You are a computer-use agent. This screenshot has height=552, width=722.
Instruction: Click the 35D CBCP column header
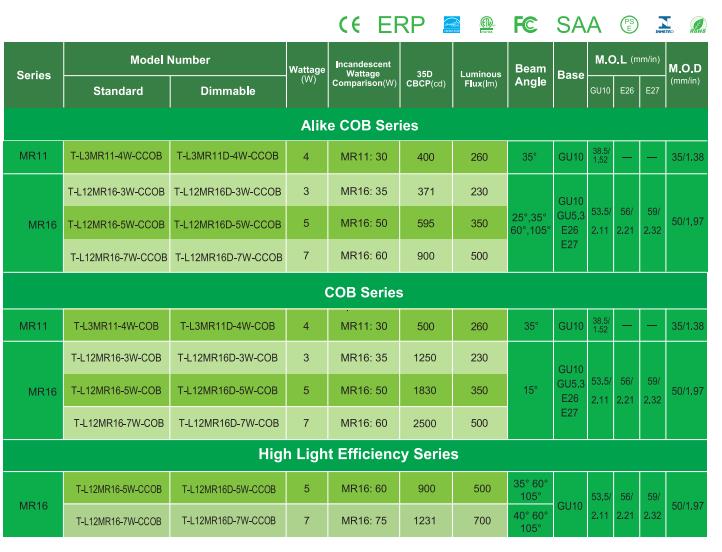(x=424, y=75)
